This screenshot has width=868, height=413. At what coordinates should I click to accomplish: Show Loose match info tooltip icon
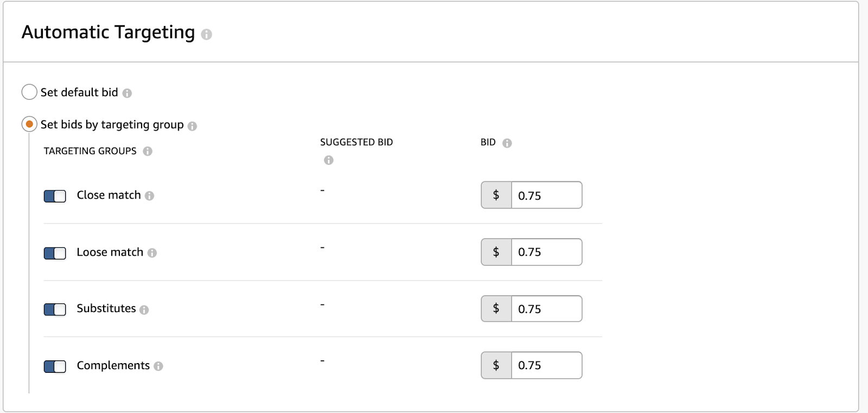click(152, 253)
